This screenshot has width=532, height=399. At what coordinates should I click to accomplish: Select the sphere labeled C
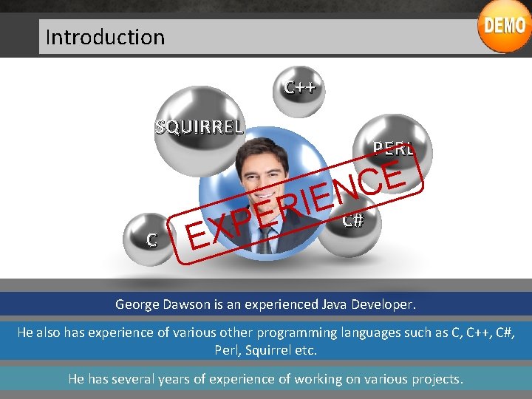point(149,239)
